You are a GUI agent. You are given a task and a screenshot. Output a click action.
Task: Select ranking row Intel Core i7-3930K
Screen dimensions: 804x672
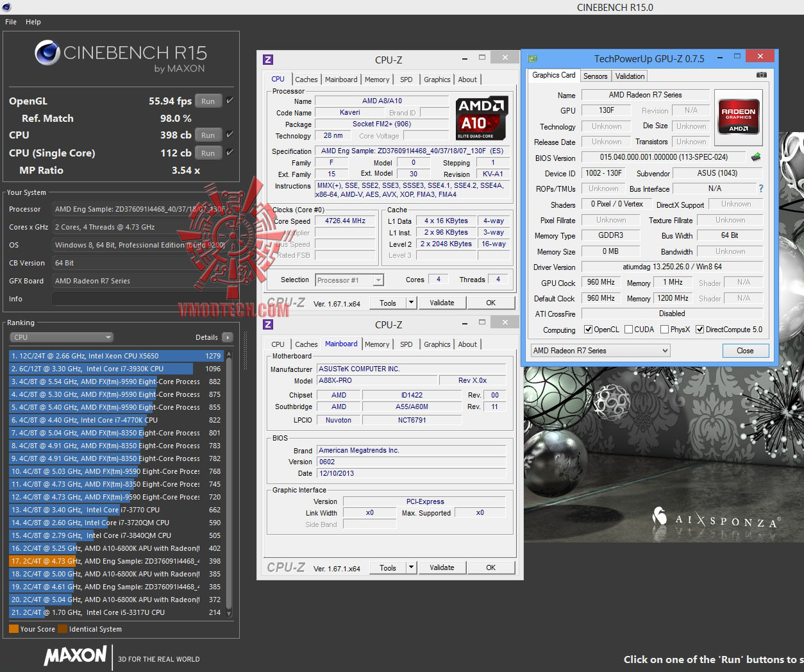click(115, 369)
